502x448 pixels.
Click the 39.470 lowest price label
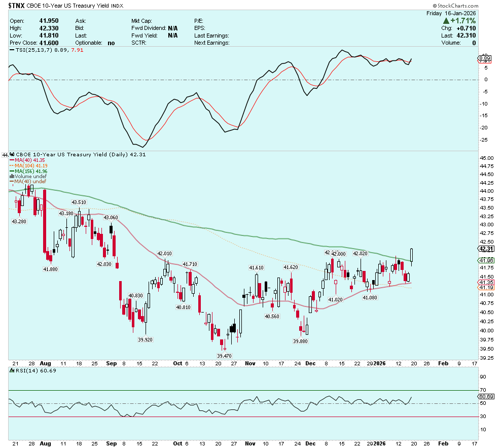pos(224,356)
